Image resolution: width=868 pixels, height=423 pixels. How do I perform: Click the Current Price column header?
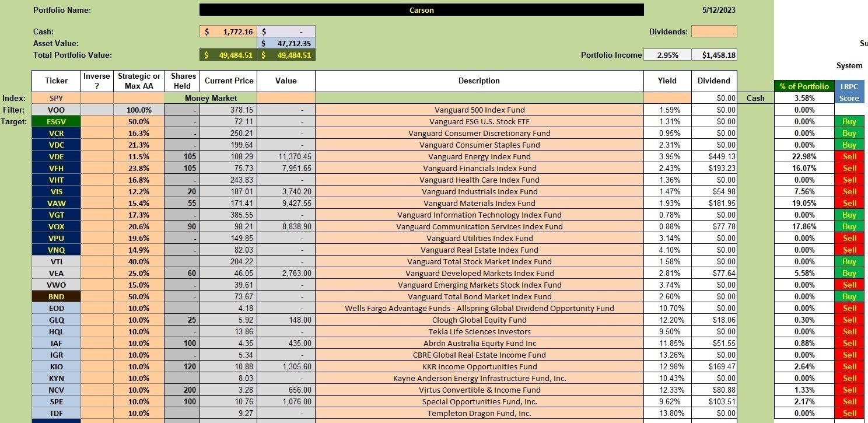228,81
